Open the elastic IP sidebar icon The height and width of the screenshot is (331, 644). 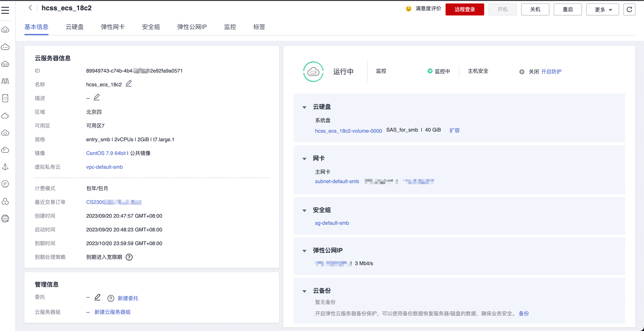click(x=5, y=184)
